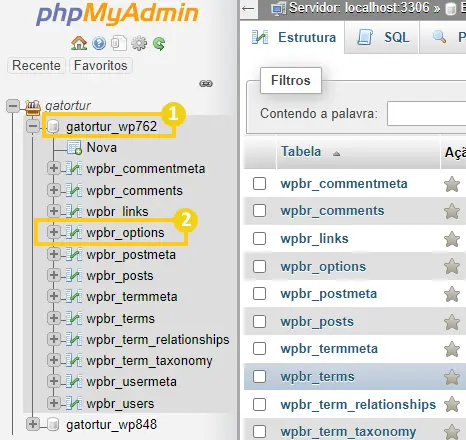Switch to the SQL tab
This screenshot has height=440, width=466.
[383, 37]
